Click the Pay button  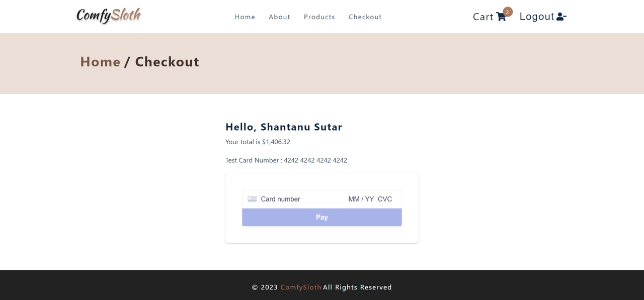322,217
